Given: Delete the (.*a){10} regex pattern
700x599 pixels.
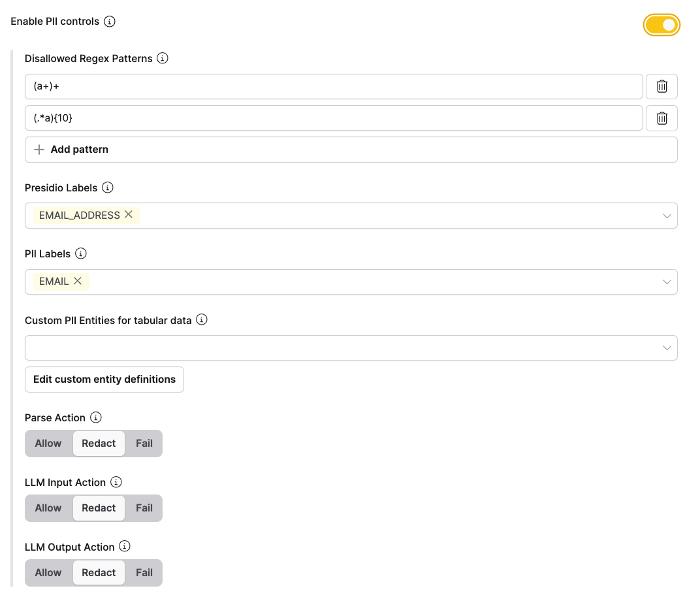Looking at the screenshot, I should coord(661,118).
